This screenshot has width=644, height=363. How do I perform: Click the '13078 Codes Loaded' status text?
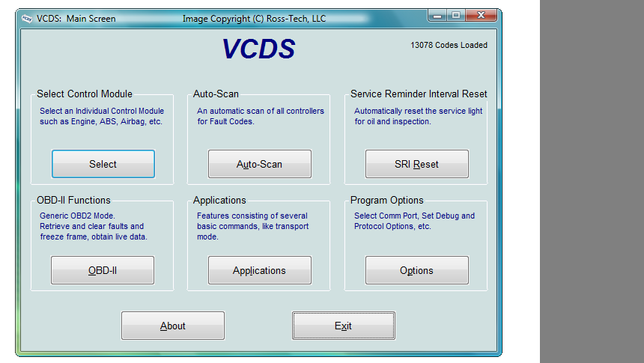[449, 45]
